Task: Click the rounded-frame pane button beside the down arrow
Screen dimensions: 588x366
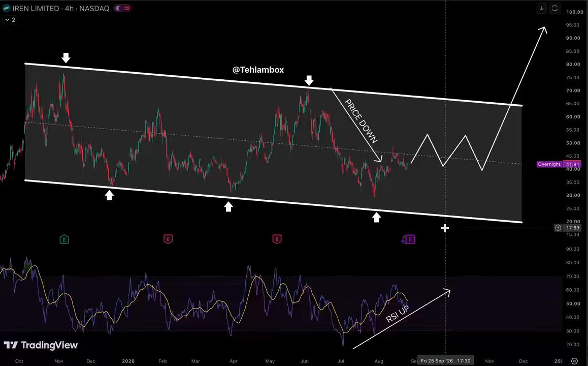Action: coord(554,9)
